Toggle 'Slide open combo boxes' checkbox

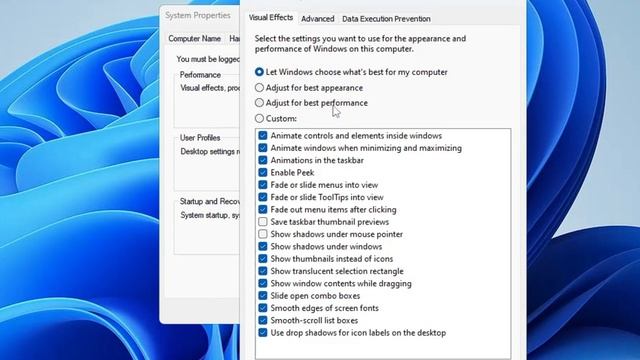click(263, 296)
